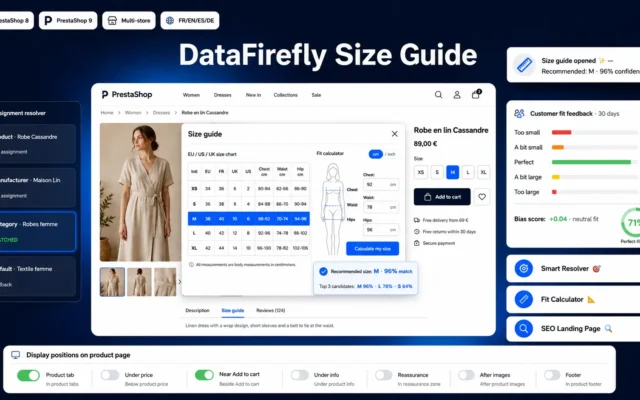This screenshot has width=640, height=400.
Task: Click the recommended size checkmark icon
Action: [x=323, y=271]
